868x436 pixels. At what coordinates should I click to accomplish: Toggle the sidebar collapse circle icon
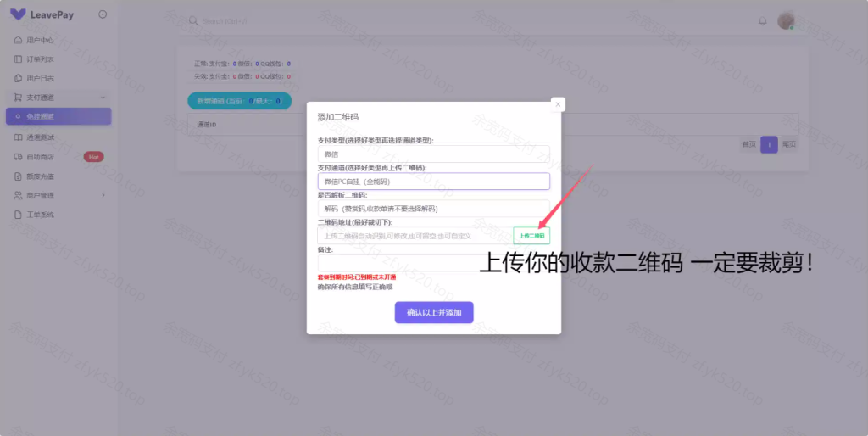103,14
